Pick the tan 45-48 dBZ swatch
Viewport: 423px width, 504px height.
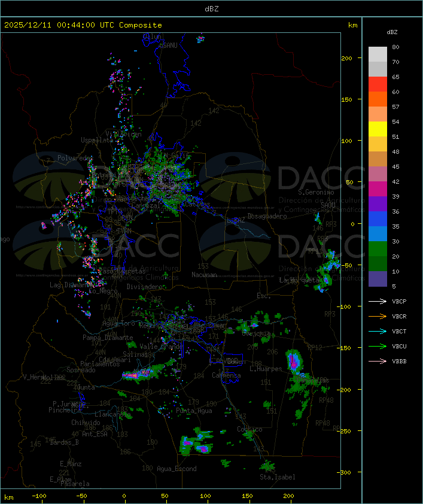pos(378,159)
